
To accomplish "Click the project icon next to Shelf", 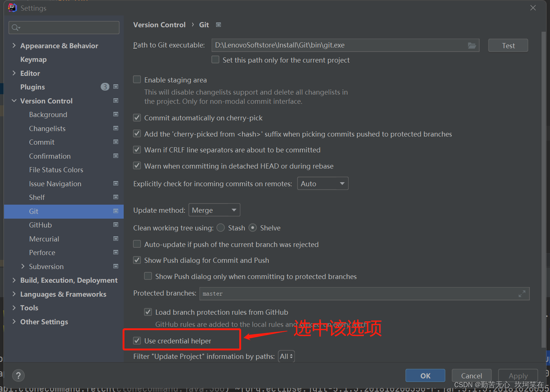I will click(x=116, y=197).
